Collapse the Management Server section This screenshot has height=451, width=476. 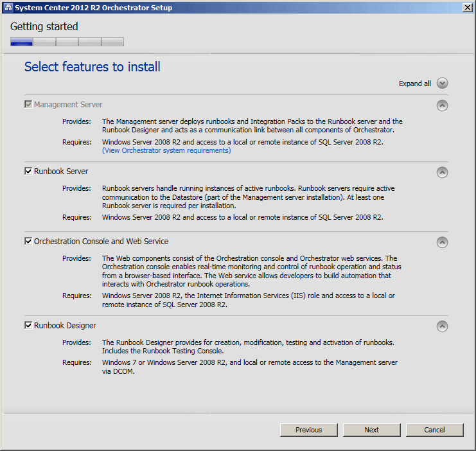tap(442, 105)
